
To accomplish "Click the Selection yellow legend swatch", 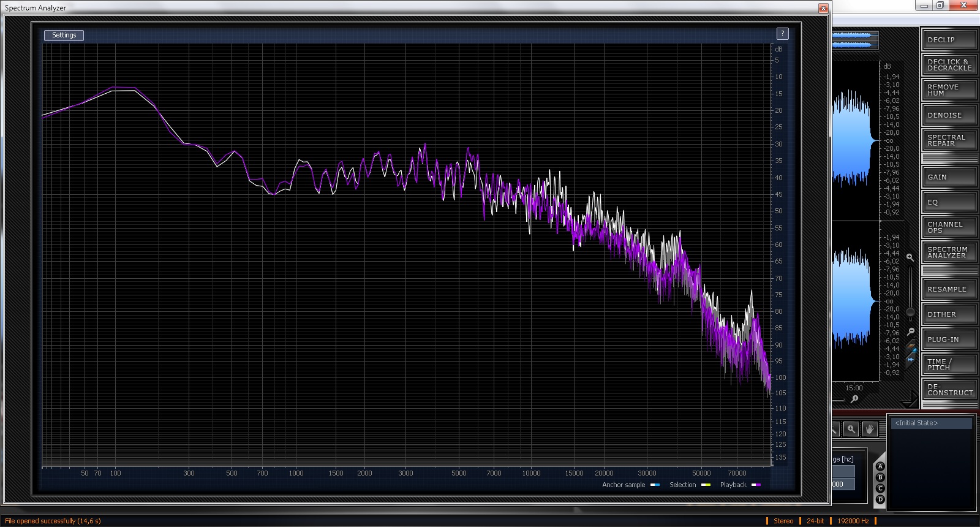I will (706, 485).
